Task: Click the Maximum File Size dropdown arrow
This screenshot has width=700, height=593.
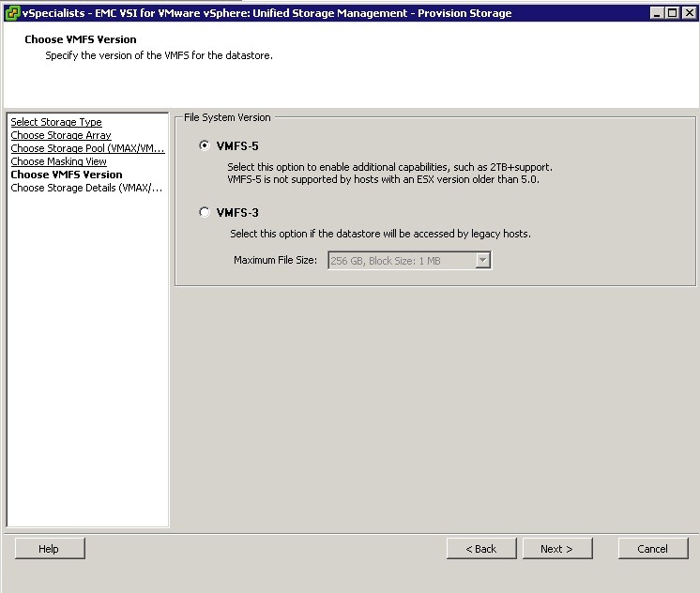Action: (x=483, y=261)
